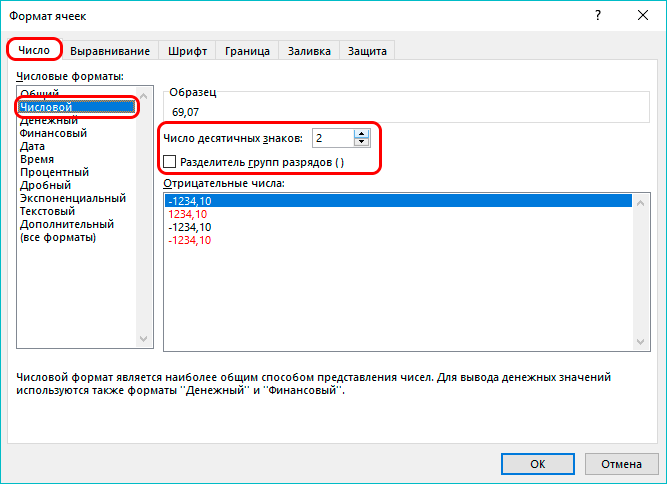
Task: Select Числовой format in list
Action: pyautogui.click(x=77, y=107)
